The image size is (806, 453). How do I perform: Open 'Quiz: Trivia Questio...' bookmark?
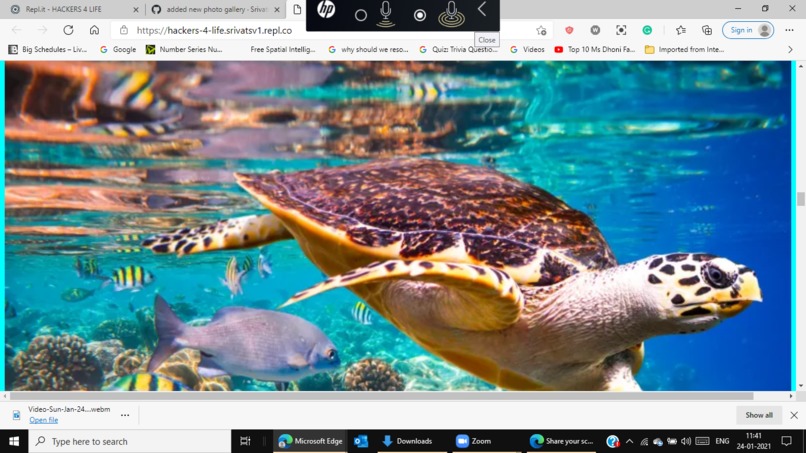[x=459, y=49]
